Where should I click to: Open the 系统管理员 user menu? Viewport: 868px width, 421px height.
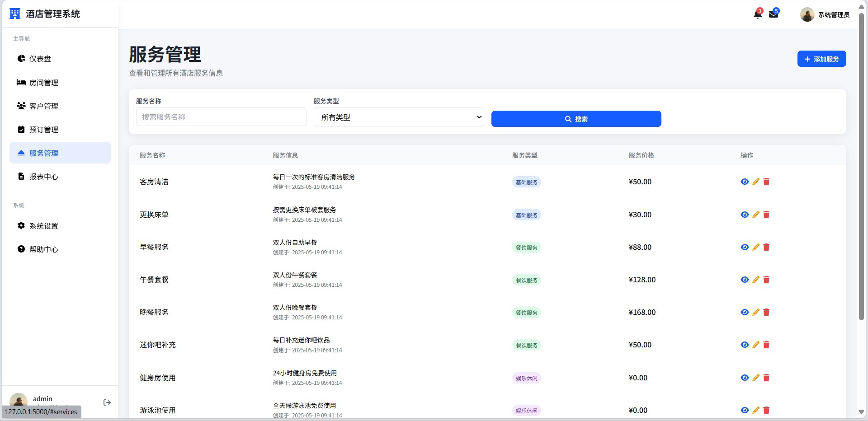825,14
